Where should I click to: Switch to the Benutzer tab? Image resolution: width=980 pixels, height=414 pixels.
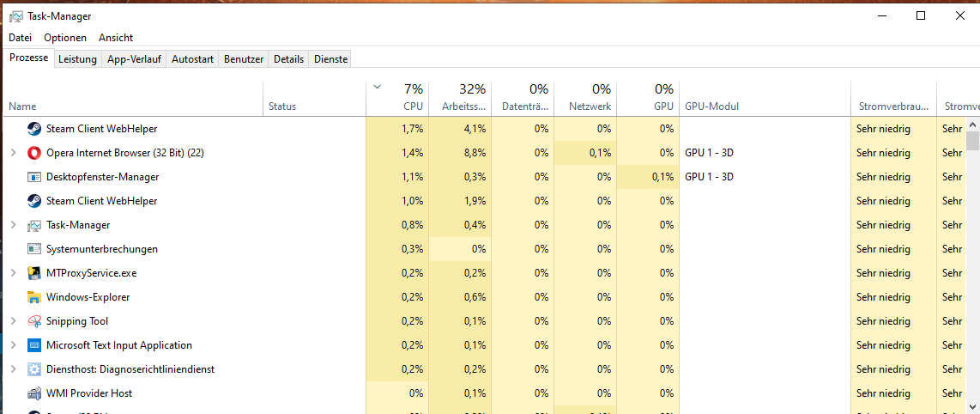coord(244,59)
